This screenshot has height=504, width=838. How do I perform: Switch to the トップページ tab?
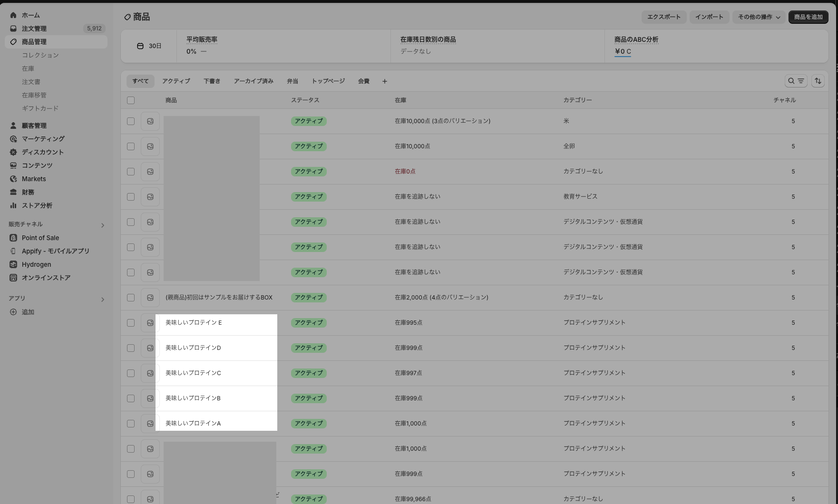[x=328, y=81]
